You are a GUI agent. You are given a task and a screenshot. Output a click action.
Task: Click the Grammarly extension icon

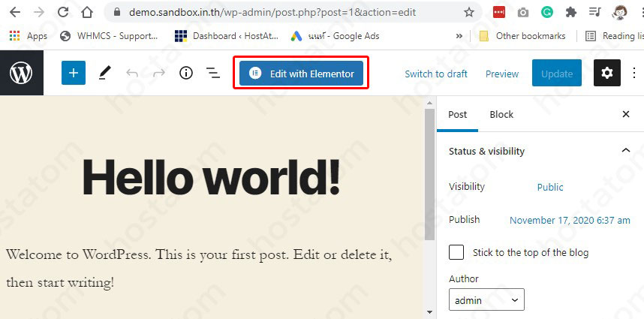tap(546, 12)
